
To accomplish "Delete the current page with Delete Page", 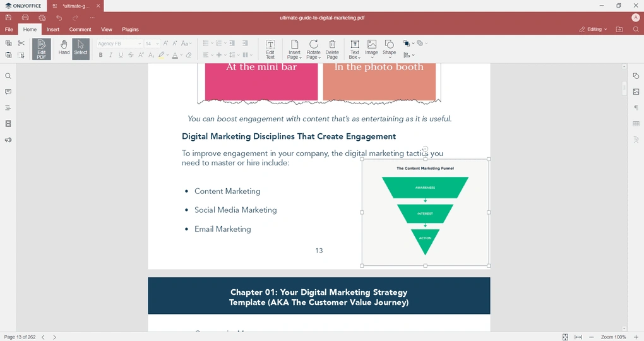I will pos(332,49).
